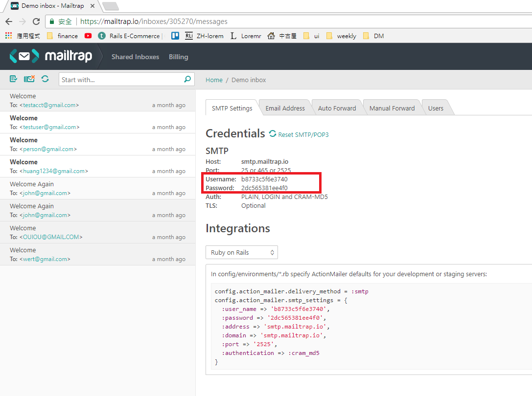
Task: Click the refresh icon next to Credentials
Action: coord(274,133)
